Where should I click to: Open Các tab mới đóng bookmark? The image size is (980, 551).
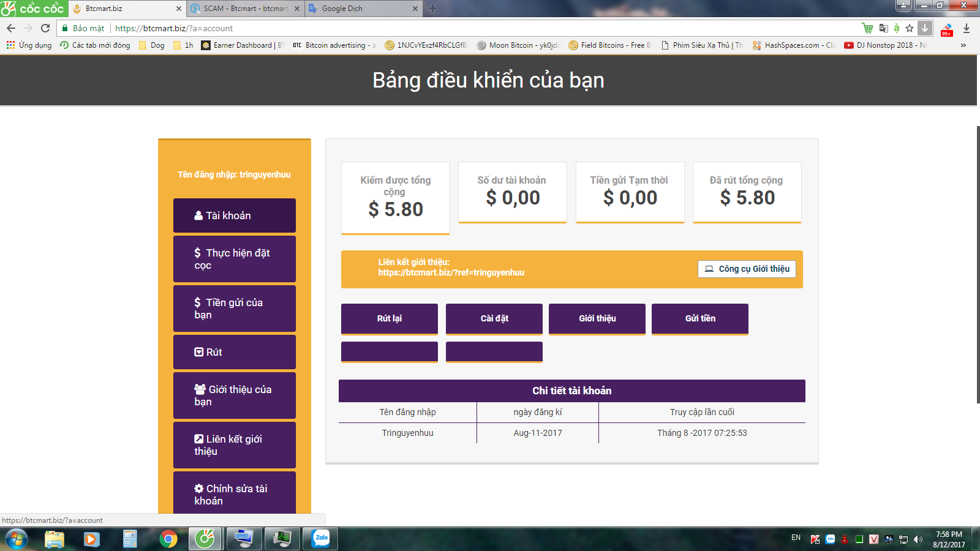point(95,45)
